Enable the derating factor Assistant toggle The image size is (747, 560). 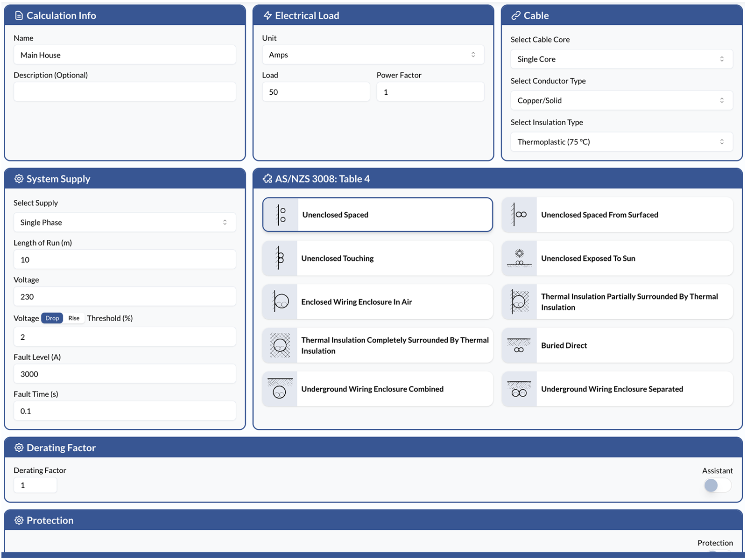[717, 485]
